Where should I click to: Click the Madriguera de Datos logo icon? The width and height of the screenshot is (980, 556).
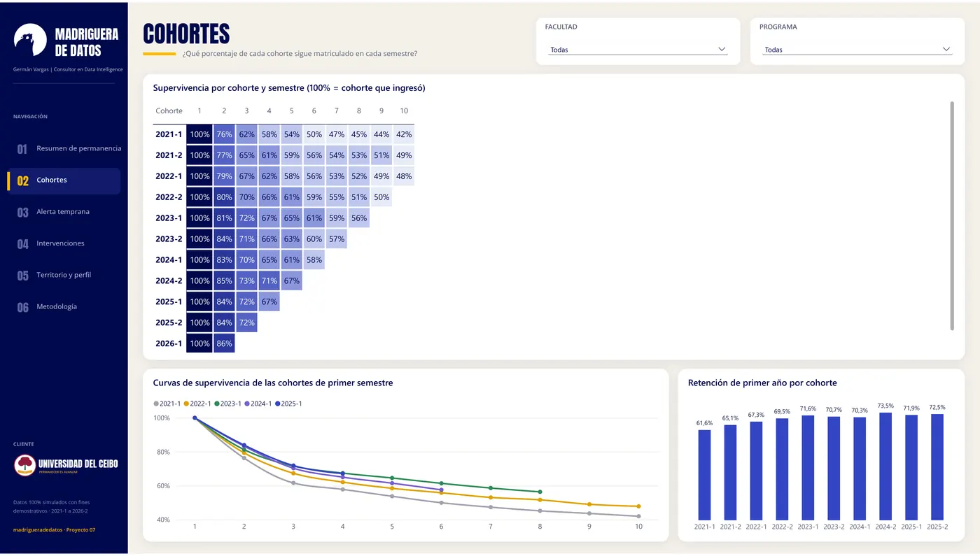[30, 41]
